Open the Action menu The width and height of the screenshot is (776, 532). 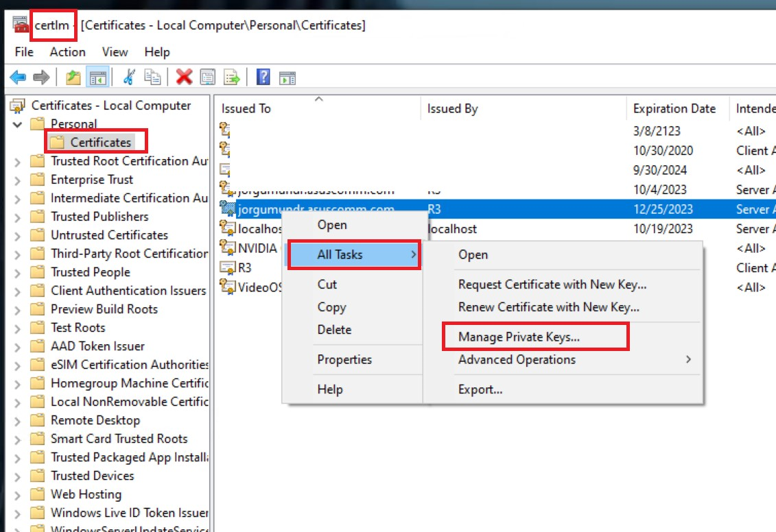click(67, 51)
